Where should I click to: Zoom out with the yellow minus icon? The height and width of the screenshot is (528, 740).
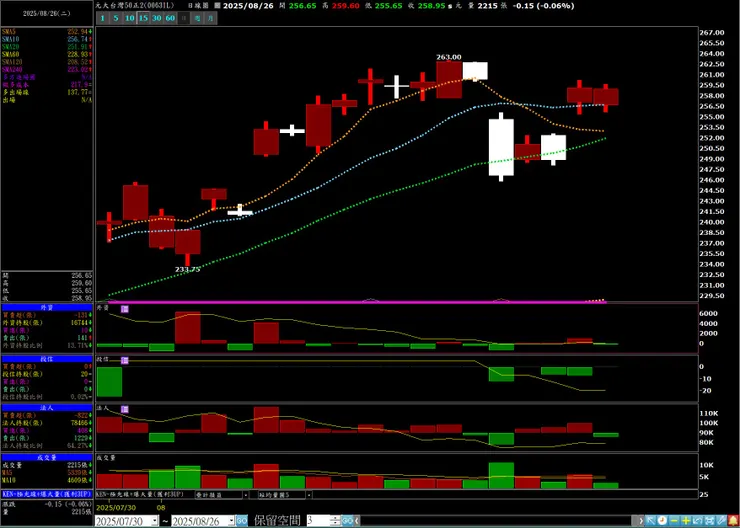(674, 520)
